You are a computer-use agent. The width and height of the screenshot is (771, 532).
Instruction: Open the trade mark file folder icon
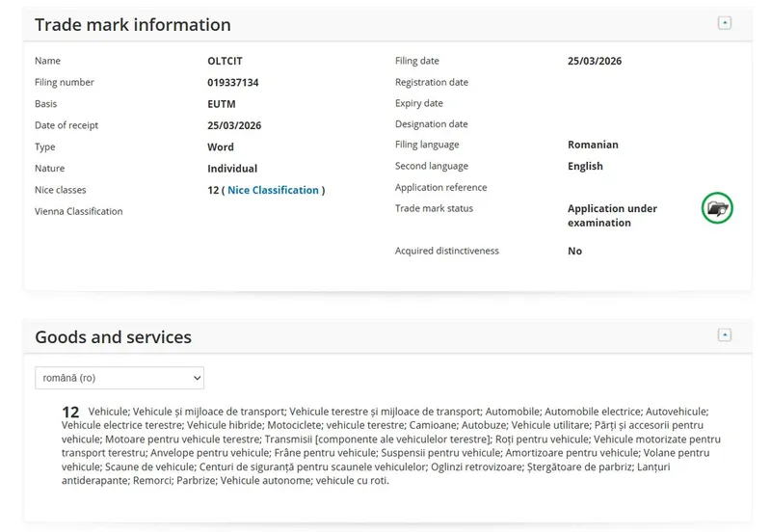pyautogui.click(x=717, y=208)
